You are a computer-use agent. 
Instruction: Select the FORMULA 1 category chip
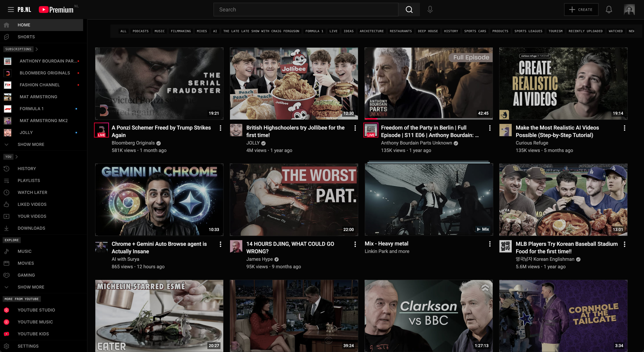click(314, 31)
